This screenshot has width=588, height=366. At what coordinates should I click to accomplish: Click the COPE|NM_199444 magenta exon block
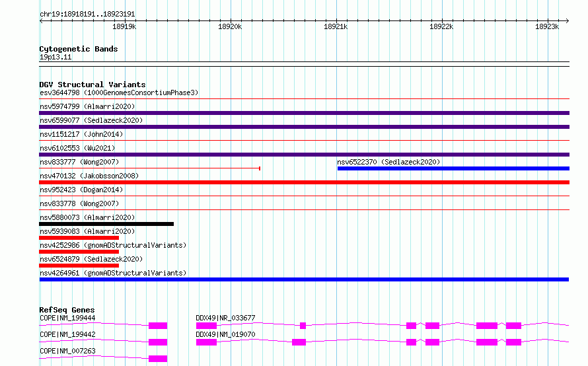tap(158, 326)
